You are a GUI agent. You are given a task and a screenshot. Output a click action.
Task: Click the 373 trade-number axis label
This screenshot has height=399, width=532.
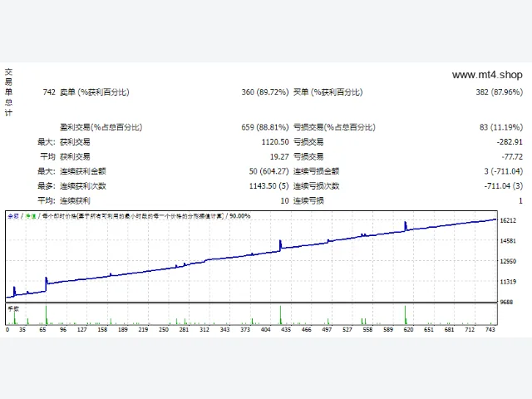(245, 329)
